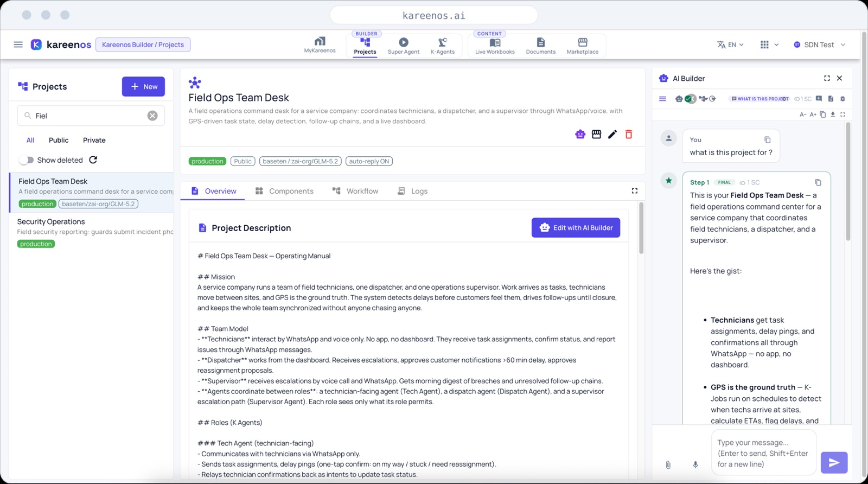868x484 pixels.
Task: Switch to the Components tab
Action: tap(284, 191)
